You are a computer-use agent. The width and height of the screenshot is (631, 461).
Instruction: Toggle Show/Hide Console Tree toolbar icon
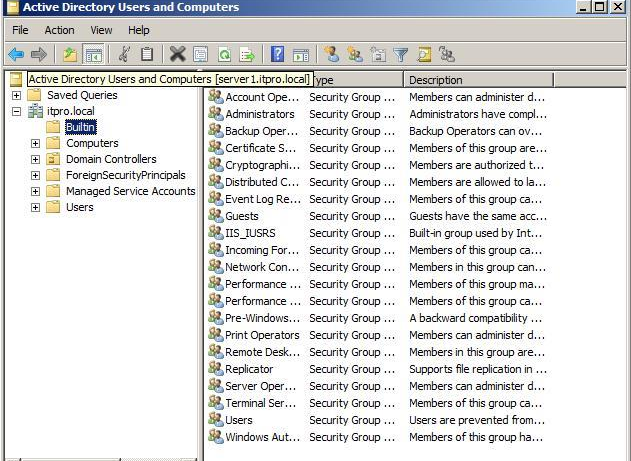[93, 54]
